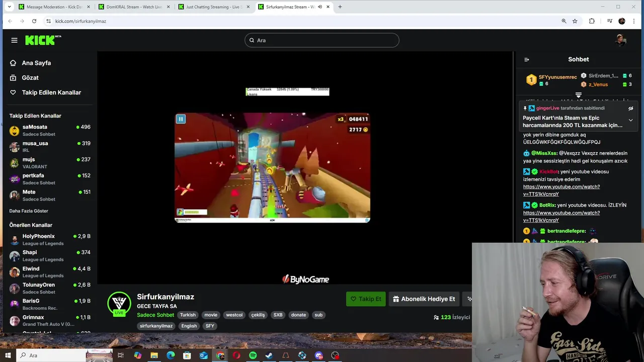The image size is (644, 362).
Task: Select the westcol tag
Action: [x=234, y=315]
